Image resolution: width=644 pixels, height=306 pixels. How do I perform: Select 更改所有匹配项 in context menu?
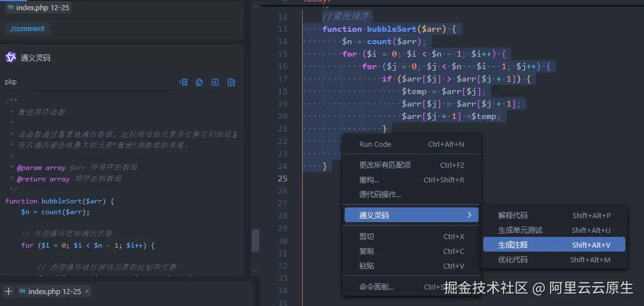(x=411, y=165)
